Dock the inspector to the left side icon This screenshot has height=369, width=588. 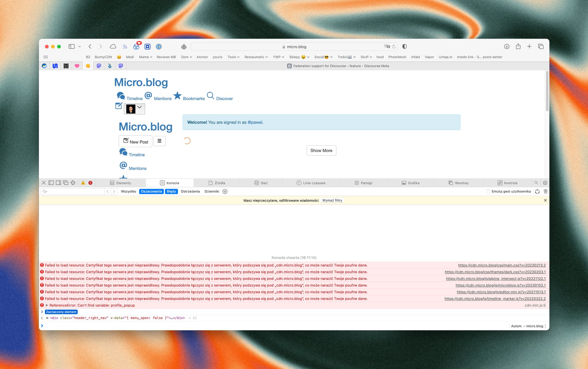[51, 183]
